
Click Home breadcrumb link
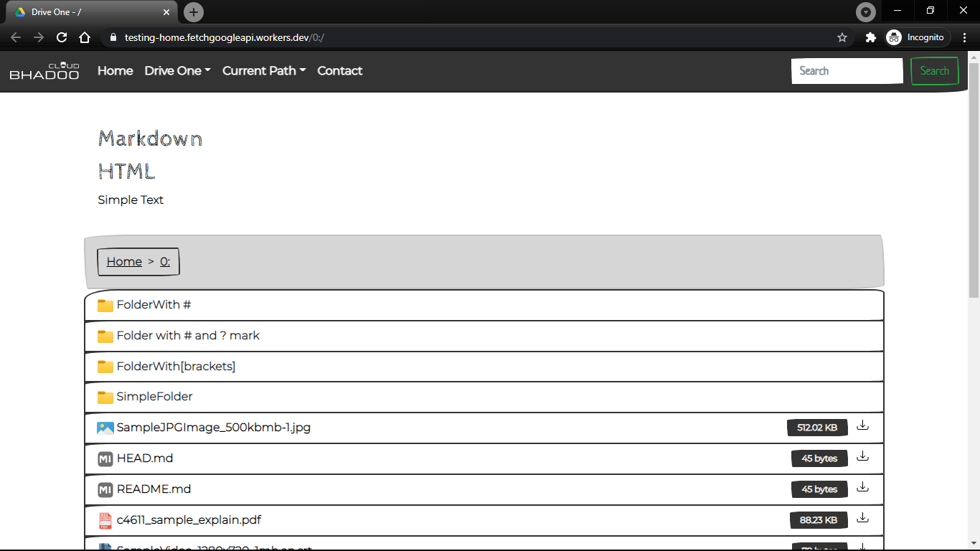[x=124, y=261]
